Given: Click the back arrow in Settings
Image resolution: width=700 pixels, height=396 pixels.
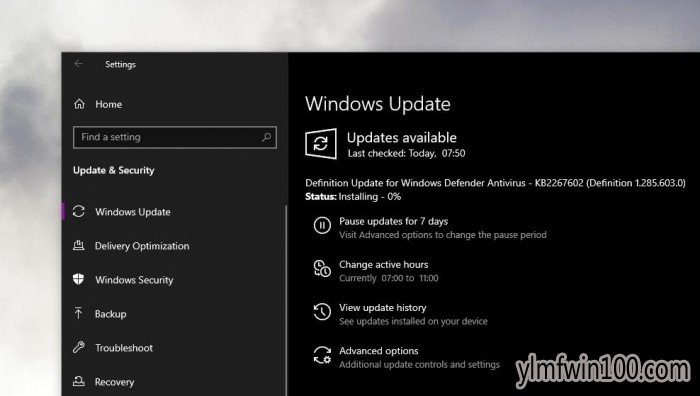Looking at the screenshot, I should click(x=79, y=64).
